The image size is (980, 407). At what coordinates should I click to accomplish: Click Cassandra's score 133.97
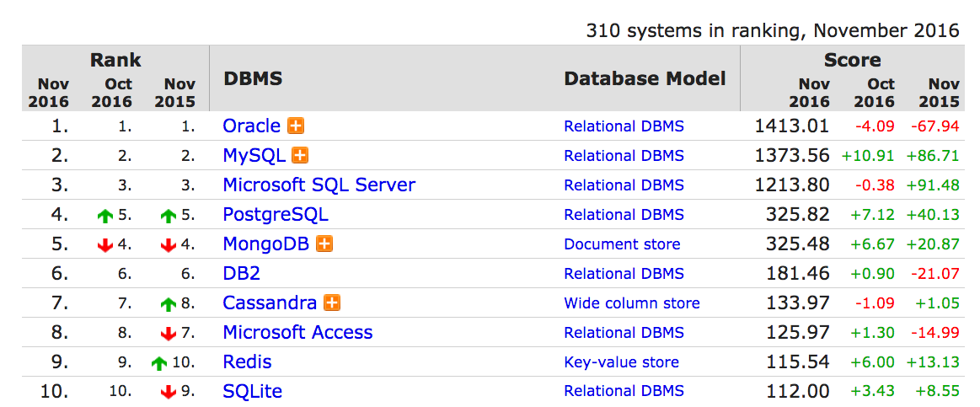pos(797,303)
